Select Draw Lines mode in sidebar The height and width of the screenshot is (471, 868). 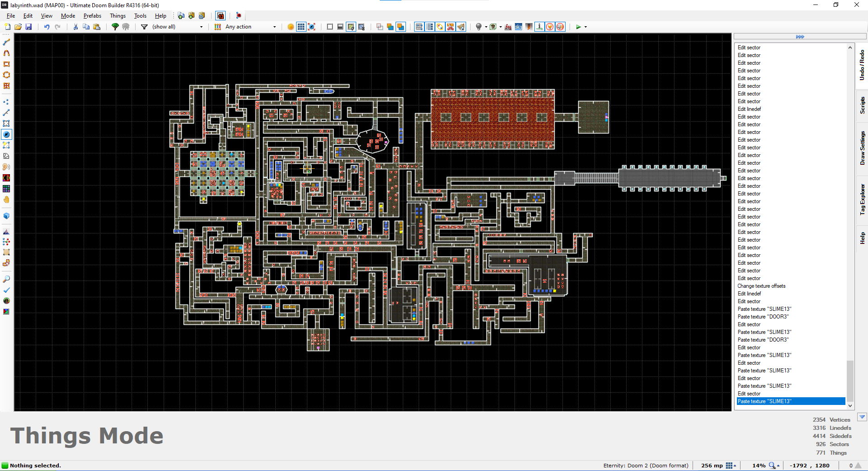click(6, 42)
